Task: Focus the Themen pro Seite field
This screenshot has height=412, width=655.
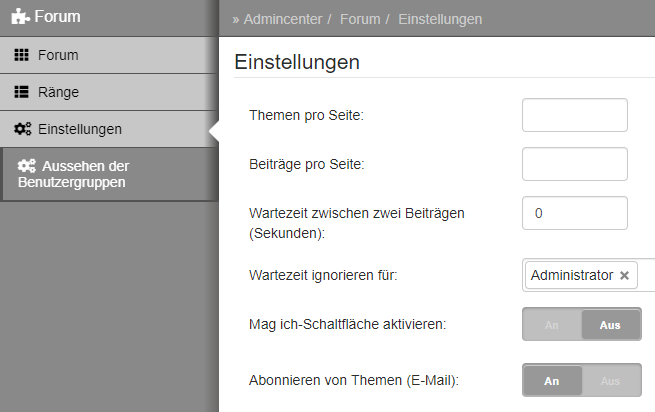Action: 575,115
